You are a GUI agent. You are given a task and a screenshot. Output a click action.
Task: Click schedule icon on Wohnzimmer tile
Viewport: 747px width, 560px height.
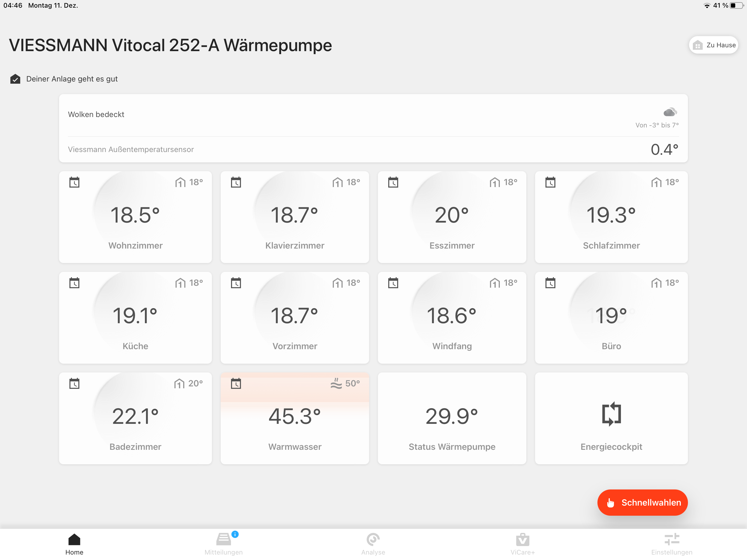(x=74, y=182)
